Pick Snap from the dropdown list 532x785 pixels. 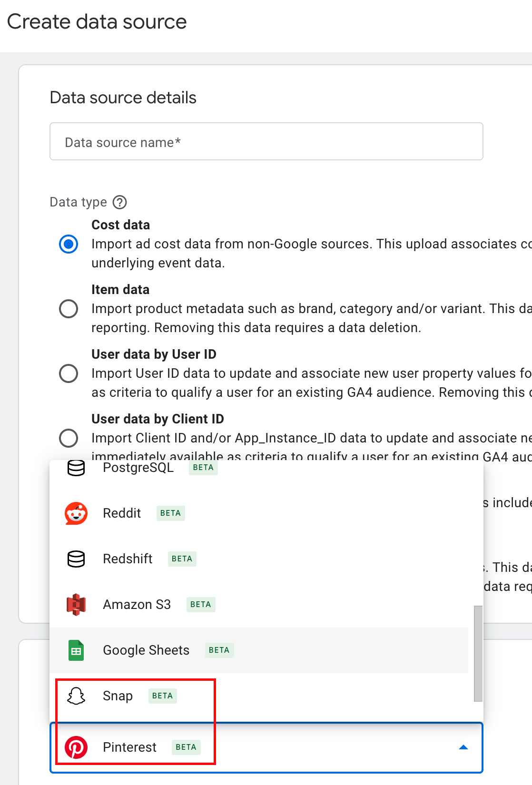tap(118, 696)
